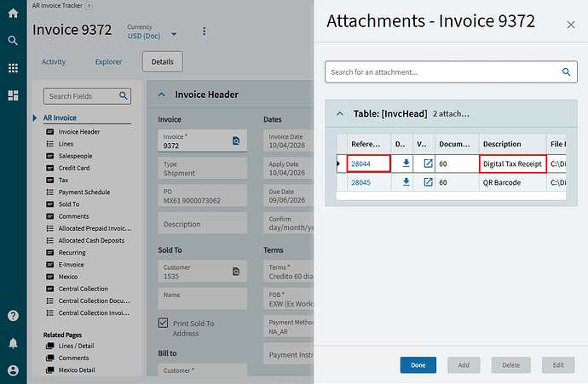This screenshot has width=588, height=384.
Task: Click the Delete attachment button
Action: (x=511, y=365)
